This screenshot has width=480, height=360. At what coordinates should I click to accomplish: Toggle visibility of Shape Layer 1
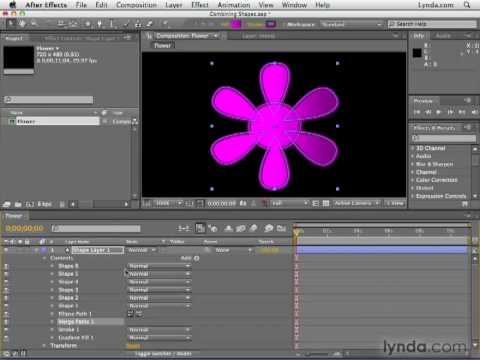(6, 250)
